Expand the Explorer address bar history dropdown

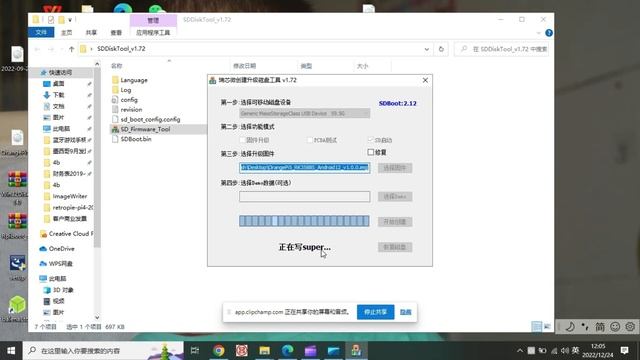[x=427, y=49]
